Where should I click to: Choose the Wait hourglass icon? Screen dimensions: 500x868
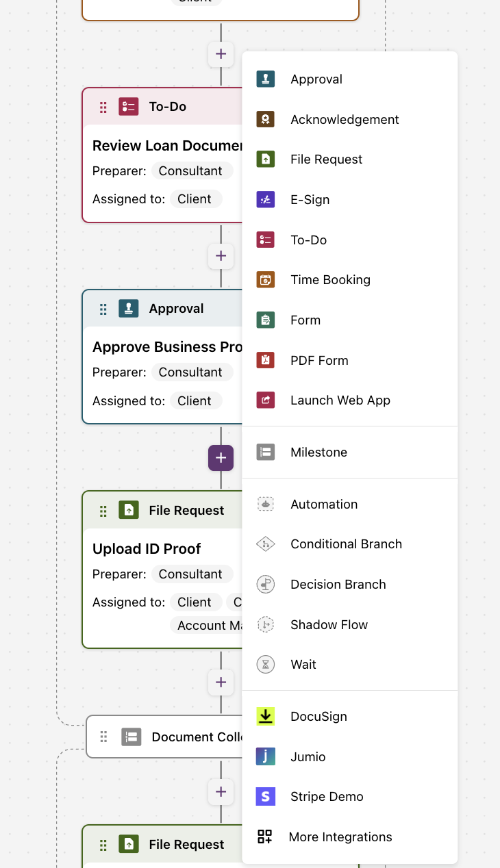coord(266,664)
